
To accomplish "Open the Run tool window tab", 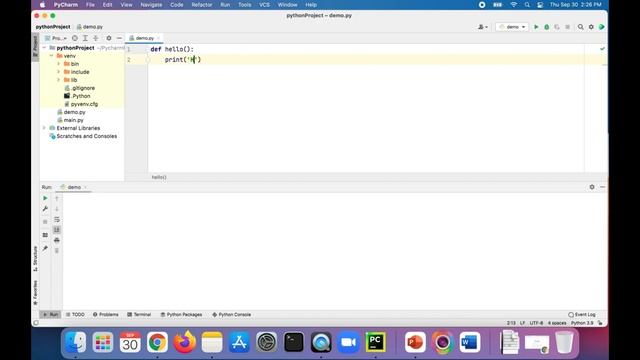I will [x=51, y=315].
